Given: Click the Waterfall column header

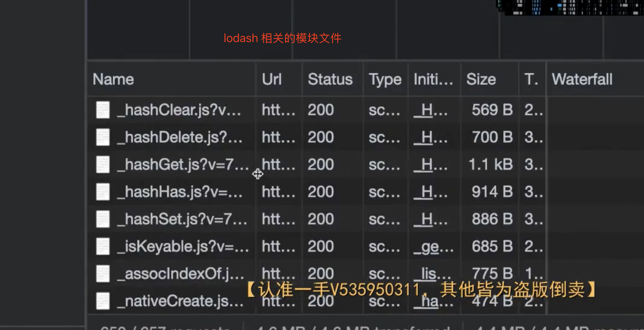Looking at the screenshot, I should pos(582,79).
